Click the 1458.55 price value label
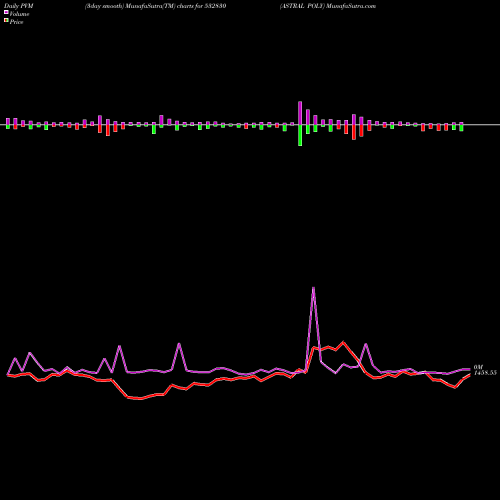500x500 pixels. (x=485, y=373)
